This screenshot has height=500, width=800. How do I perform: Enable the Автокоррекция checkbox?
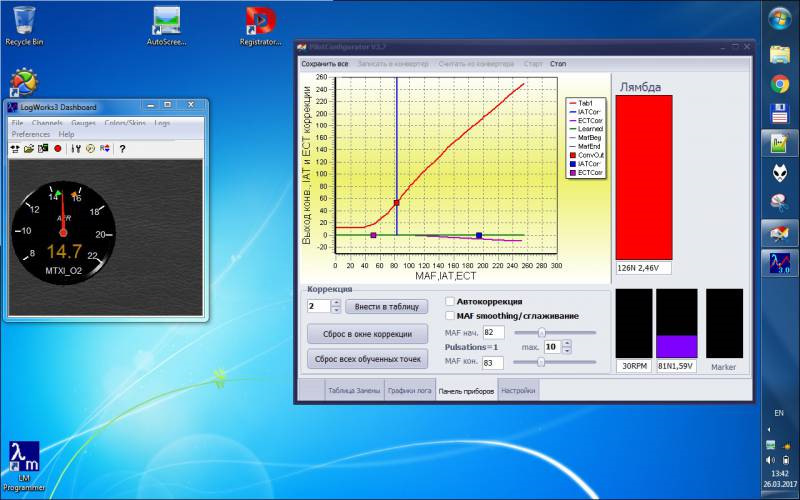(x=450, y=301)
